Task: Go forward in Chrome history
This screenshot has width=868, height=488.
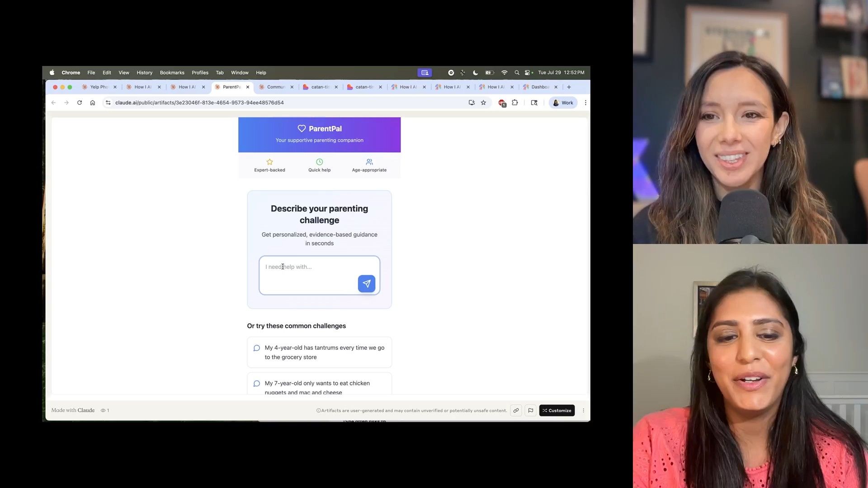Action: tap(66, 103)
